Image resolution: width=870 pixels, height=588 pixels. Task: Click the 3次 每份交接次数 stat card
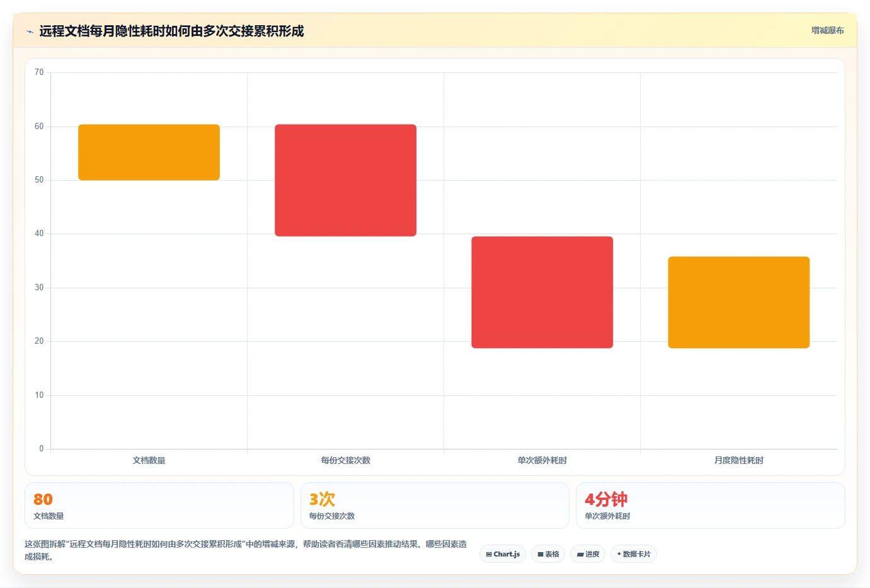(x=435, y=506)
